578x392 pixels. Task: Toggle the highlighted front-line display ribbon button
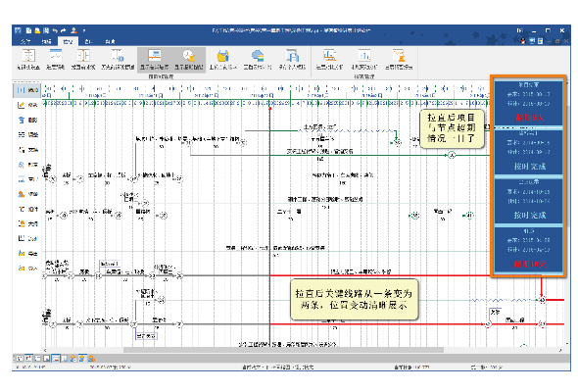[x=155, y=60]
